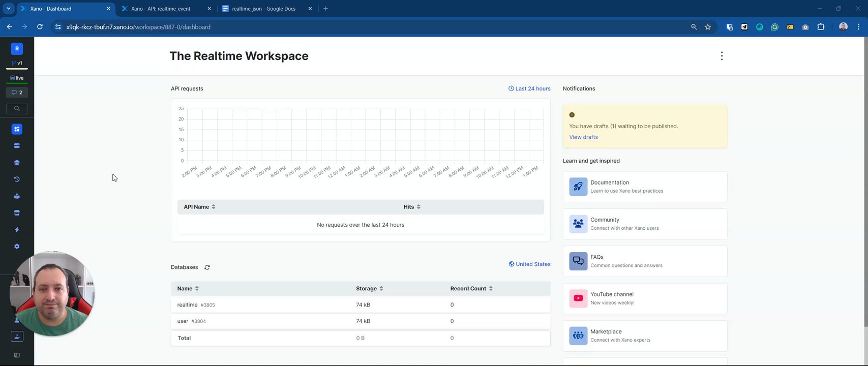The width and height of the screenshot is (868, 366).
Task: Open the tab search dropdown arrow
Action: coord(8,9)
